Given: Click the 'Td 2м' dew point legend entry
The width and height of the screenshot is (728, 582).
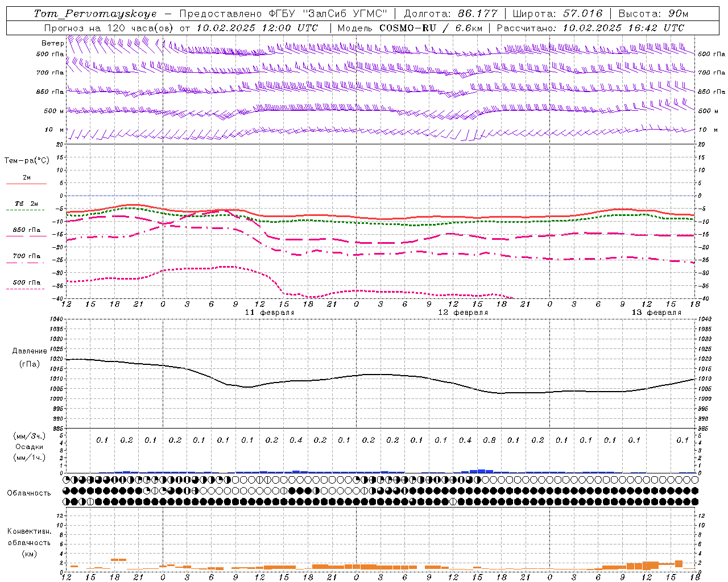Looking at the screenshot, I should 26,203.
